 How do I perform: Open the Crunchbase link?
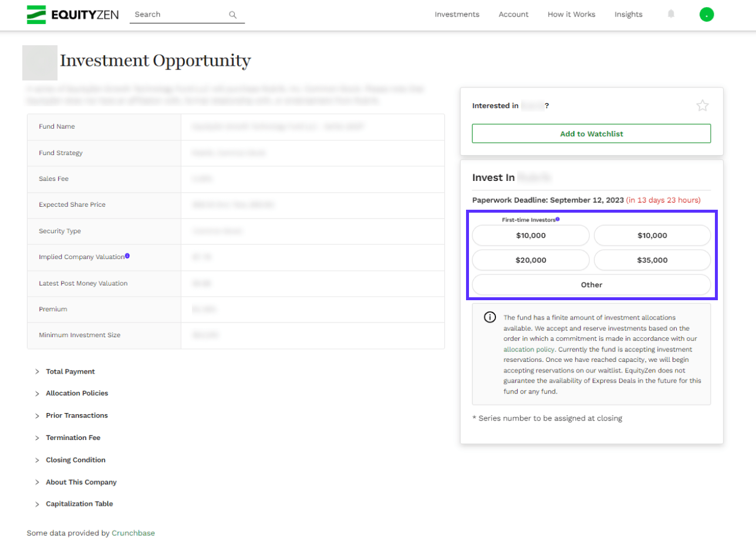(133, 533)
